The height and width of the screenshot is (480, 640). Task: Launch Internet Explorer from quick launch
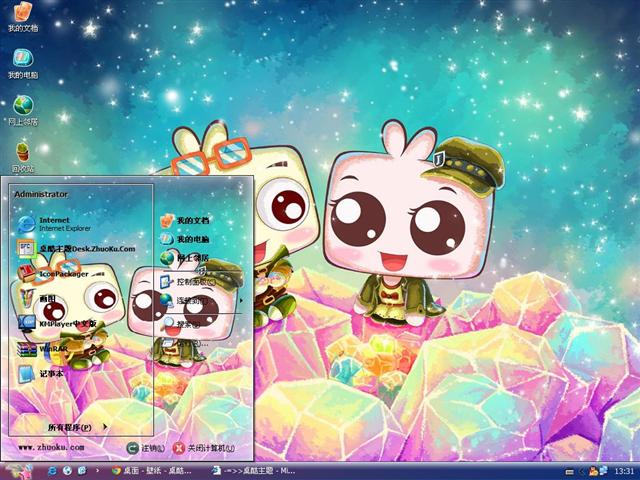click(53, 471)
